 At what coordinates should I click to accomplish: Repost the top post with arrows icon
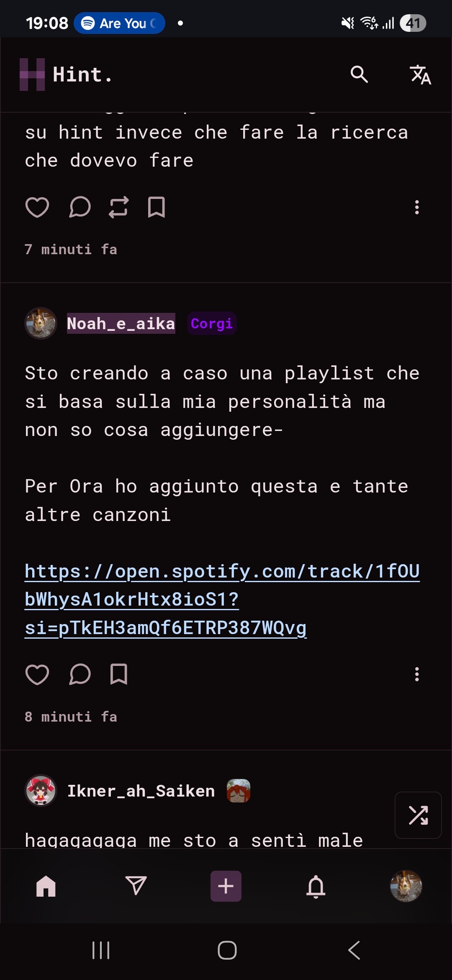pyautogui.click(x=118, y=207)
